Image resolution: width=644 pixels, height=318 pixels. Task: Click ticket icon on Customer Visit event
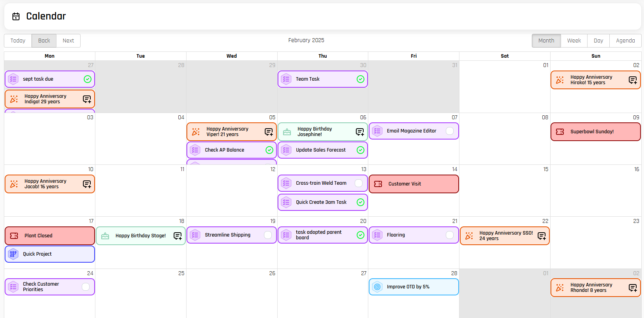tap(378, 184)
